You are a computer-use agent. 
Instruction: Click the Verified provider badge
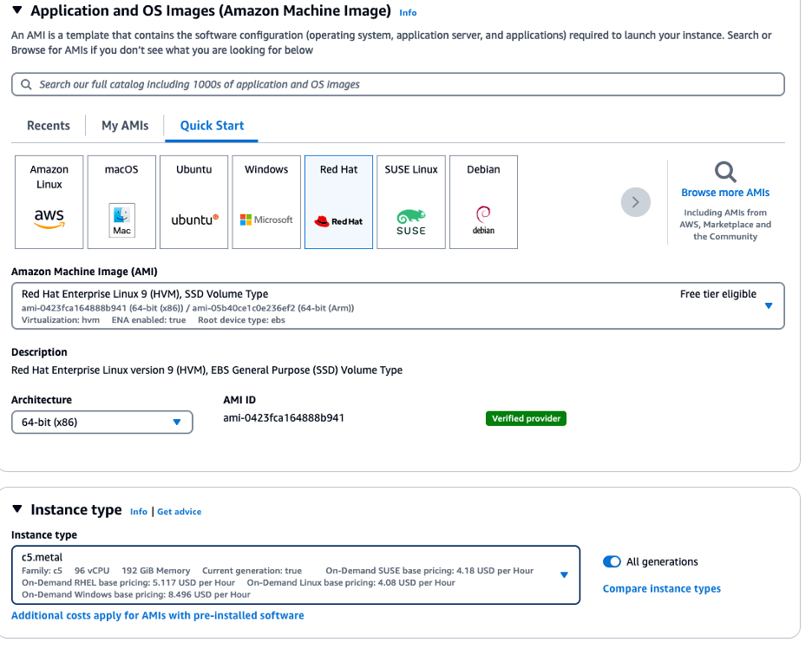526,418
